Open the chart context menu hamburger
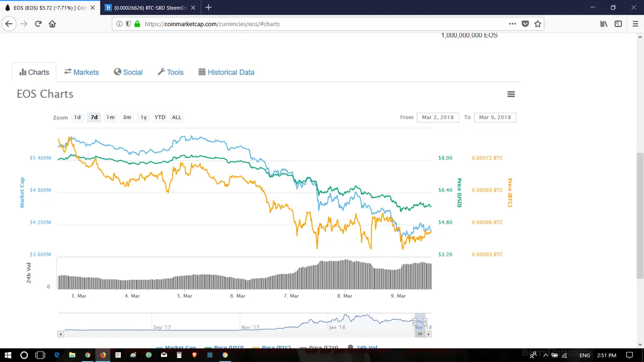 511,94
